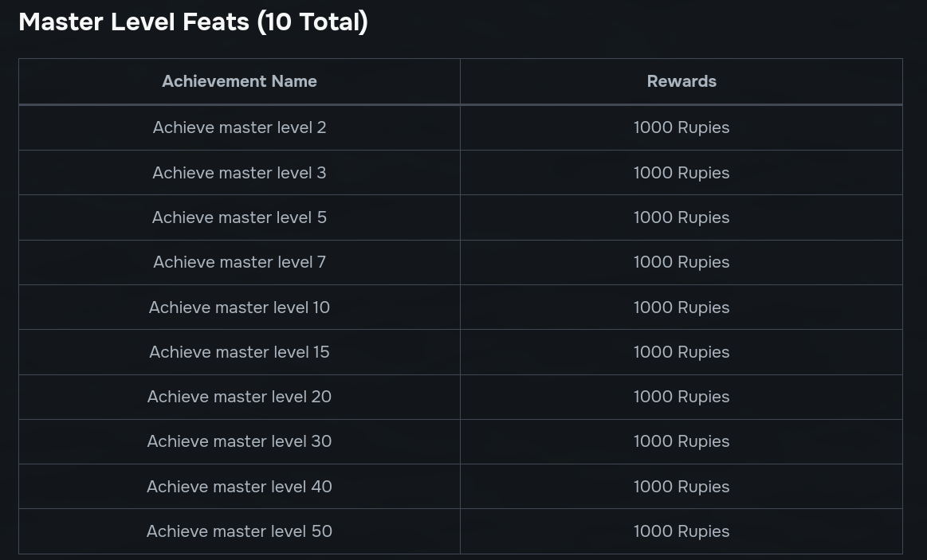Image resolution: width=927 pixels, height=560 pixels.
Task: Select the Achieve master level 10 cell
Action: (239, 307)
